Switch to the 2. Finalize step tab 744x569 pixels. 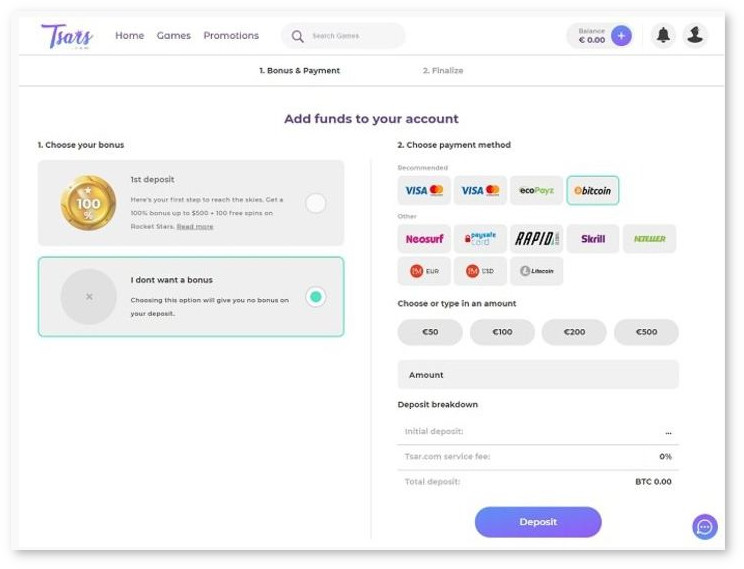click(443, 70)
